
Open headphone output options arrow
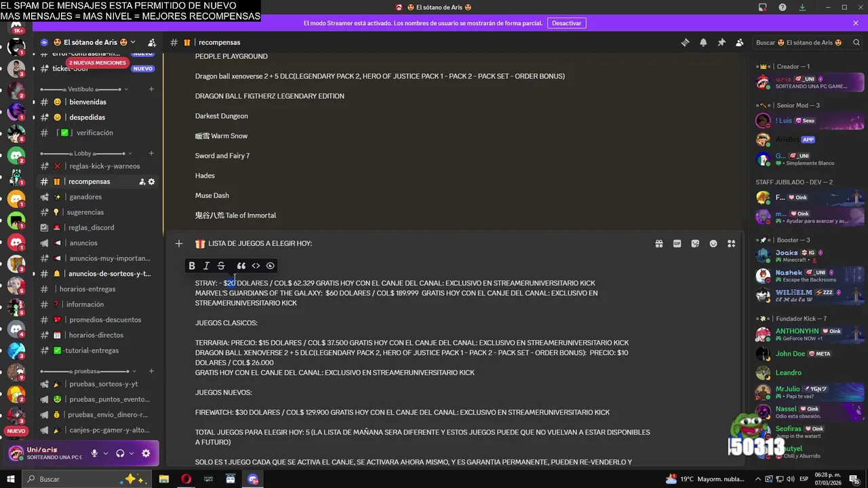click(x=131, y=453)
